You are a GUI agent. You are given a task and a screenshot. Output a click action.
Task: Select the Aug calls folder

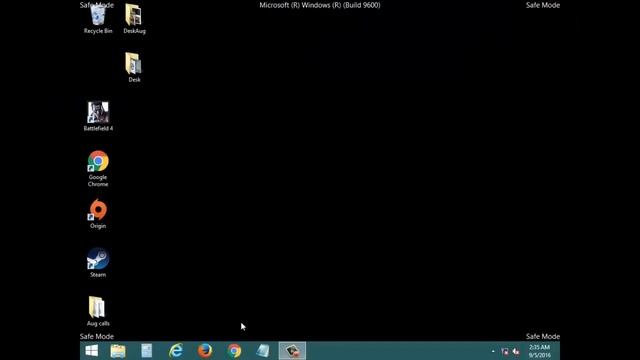click(x=98, y=311)
